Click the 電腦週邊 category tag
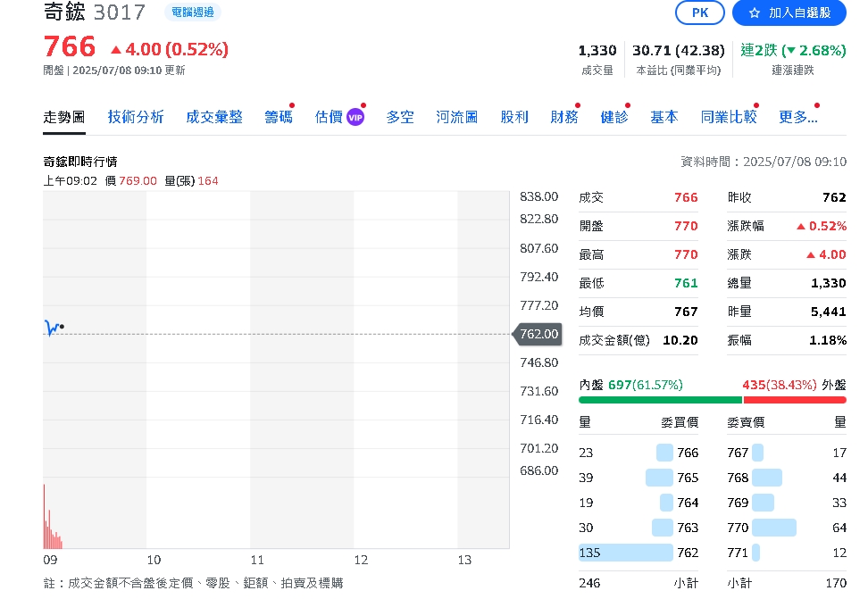The image size is (868, 599). [x=192, y=12]
